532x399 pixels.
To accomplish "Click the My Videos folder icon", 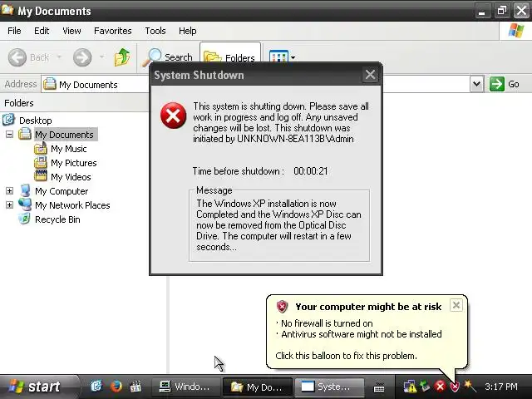I will coord(41,176).
